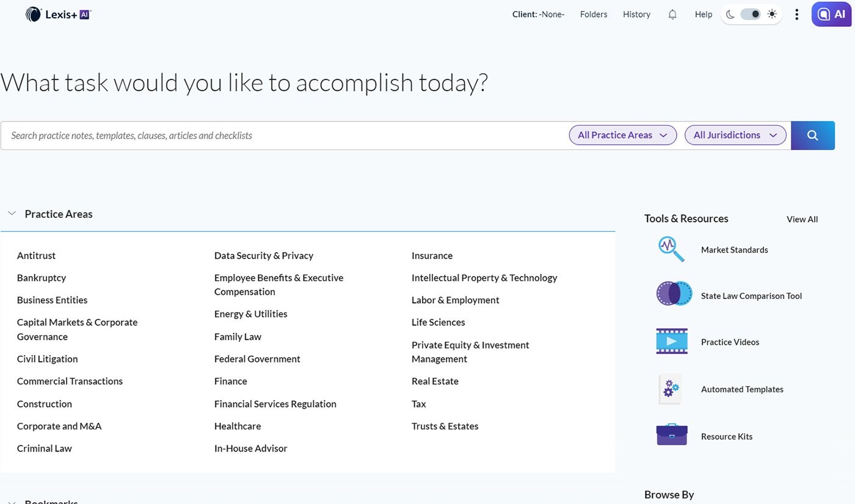Expand the All Practice Areas dropdown
This screenshot has height=504, width=855.
click(x=623, y=135)
